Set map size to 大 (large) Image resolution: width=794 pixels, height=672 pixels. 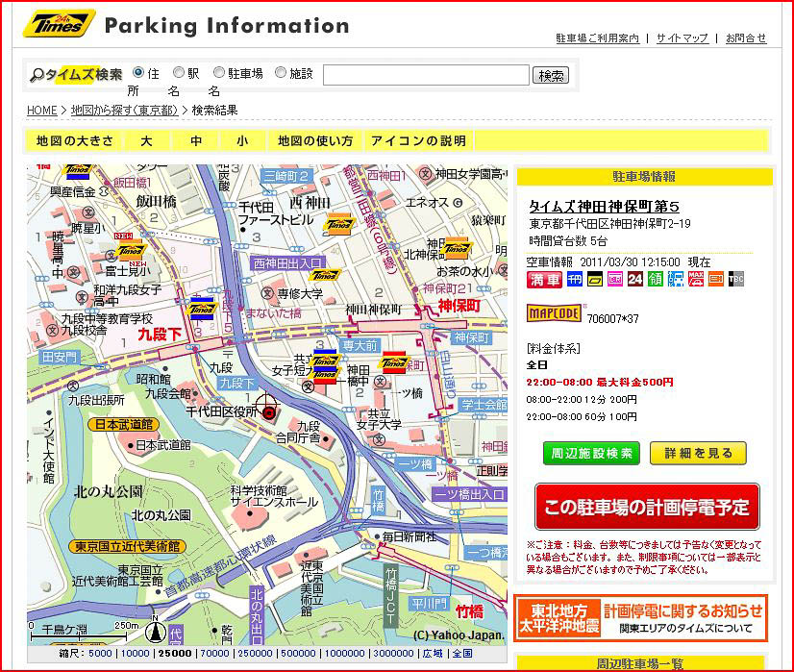[146, 141]
